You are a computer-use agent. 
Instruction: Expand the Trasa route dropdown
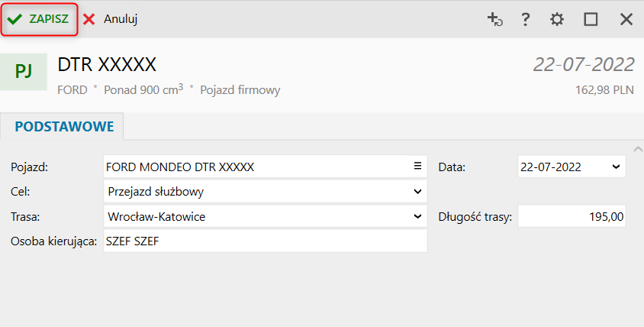[x=417, y=216]
